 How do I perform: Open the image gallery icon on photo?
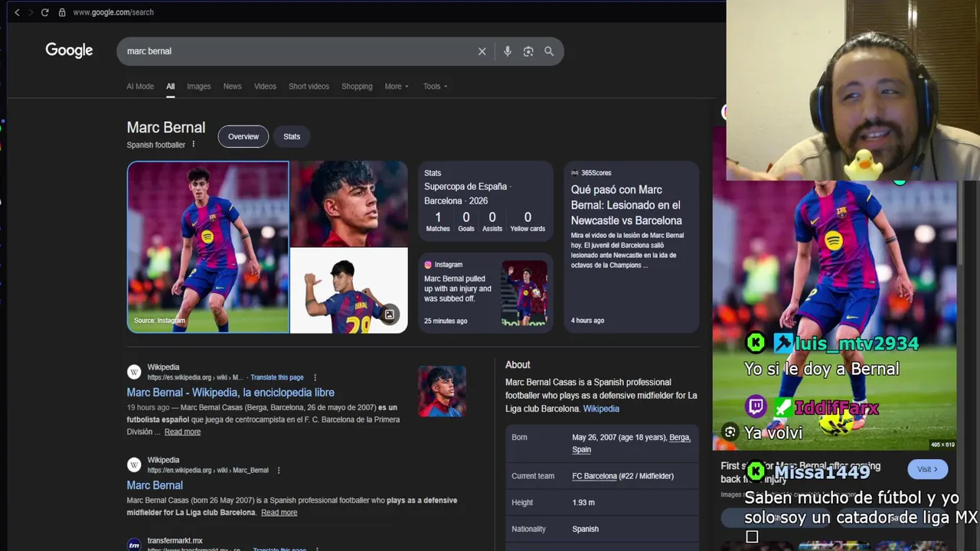click(390, 315)
